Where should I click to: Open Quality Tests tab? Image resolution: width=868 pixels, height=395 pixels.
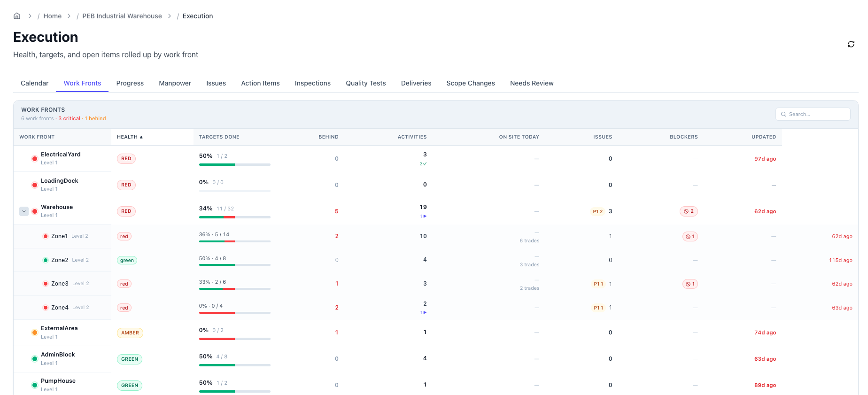pos(366,83)
